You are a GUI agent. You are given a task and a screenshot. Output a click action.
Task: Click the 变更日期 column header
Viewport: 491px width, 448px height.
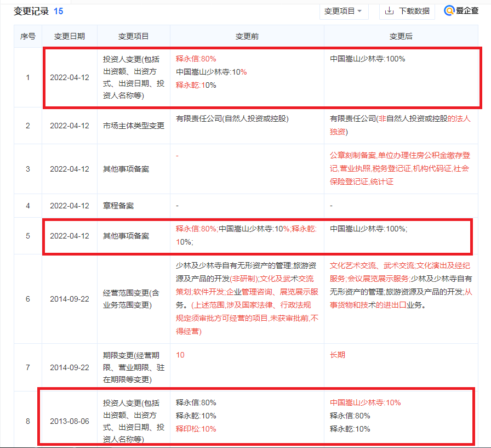[70, 36]
